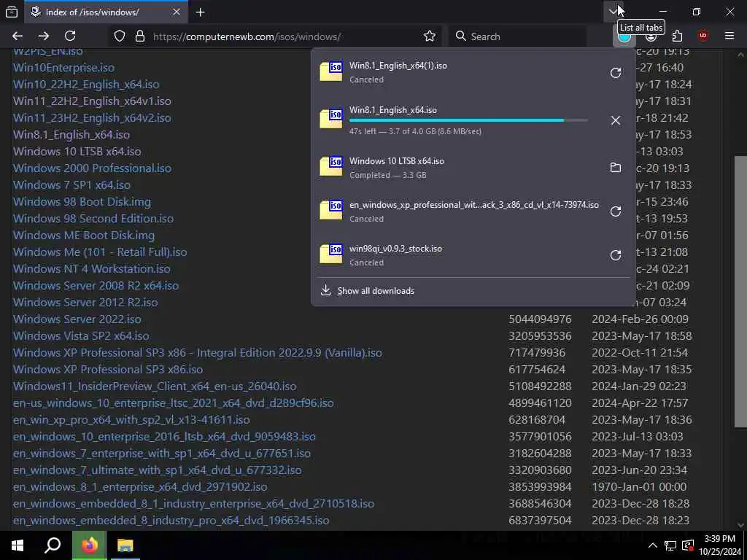Open Windows11_InsiderPreview_Client_x64_en-us_26040.iso link
747x560 pixels.
click(x=155, y=386)
